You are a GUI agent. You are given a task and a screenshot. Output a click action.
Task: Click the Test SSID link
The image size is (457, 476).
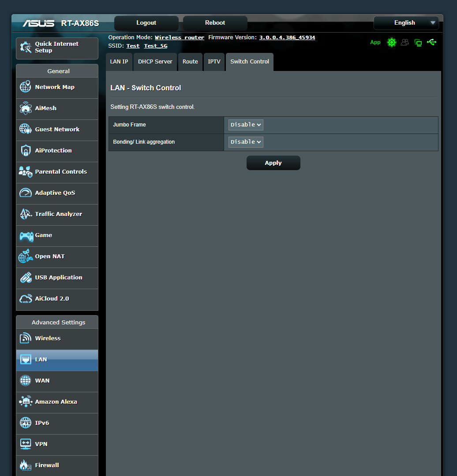coord(133,46)
